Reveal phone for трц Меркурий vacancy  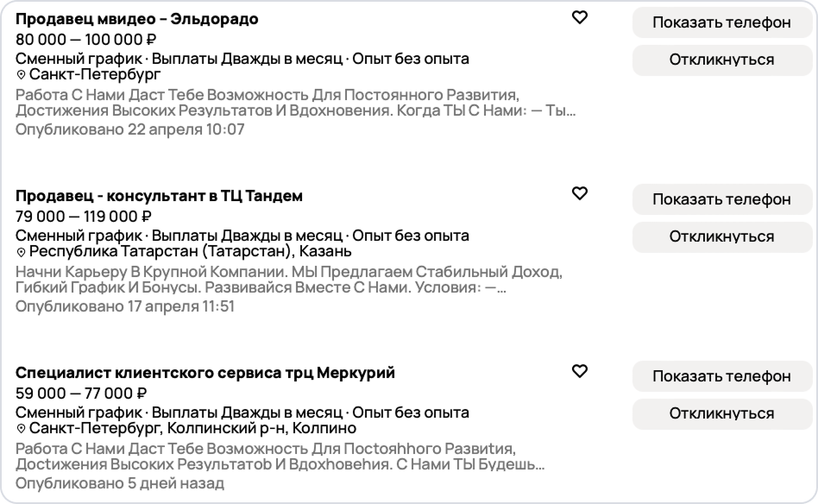coord(721,376)
